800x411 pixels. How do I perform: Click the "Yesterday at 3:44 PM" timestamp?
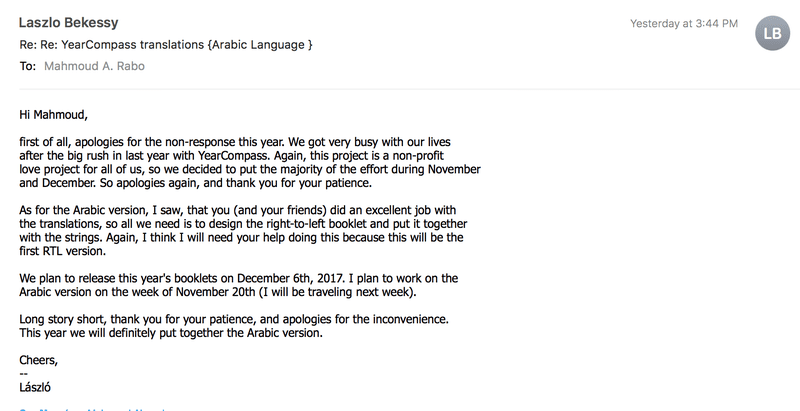click(686, 23)
